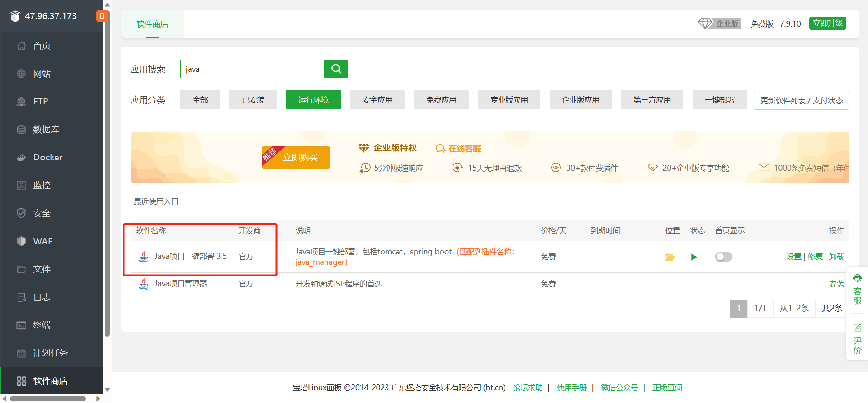This screenshot has height=403, width=868.
Task: Open the WAF shield menu item
Action: pos(42,241)
